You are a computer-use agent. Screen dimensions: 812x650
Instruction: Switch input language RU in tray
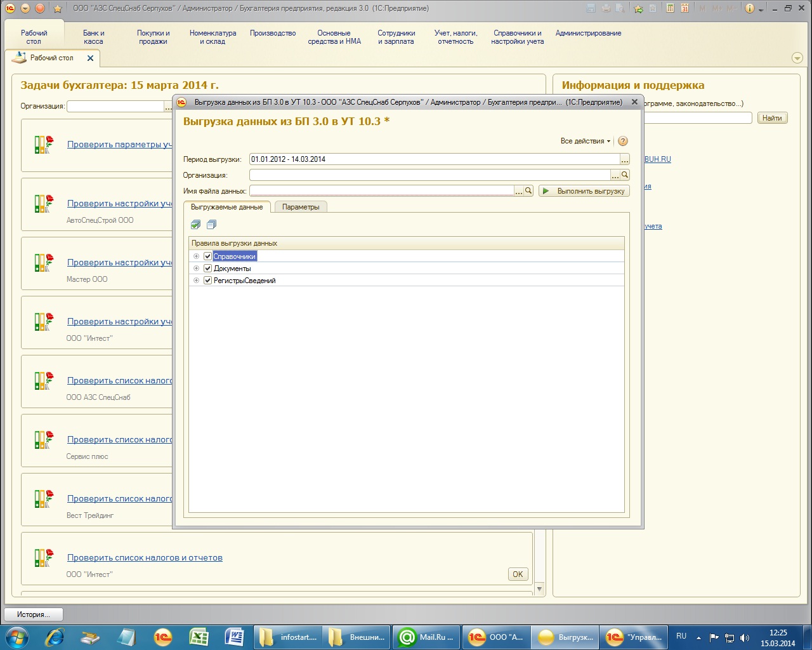point(681,636)
